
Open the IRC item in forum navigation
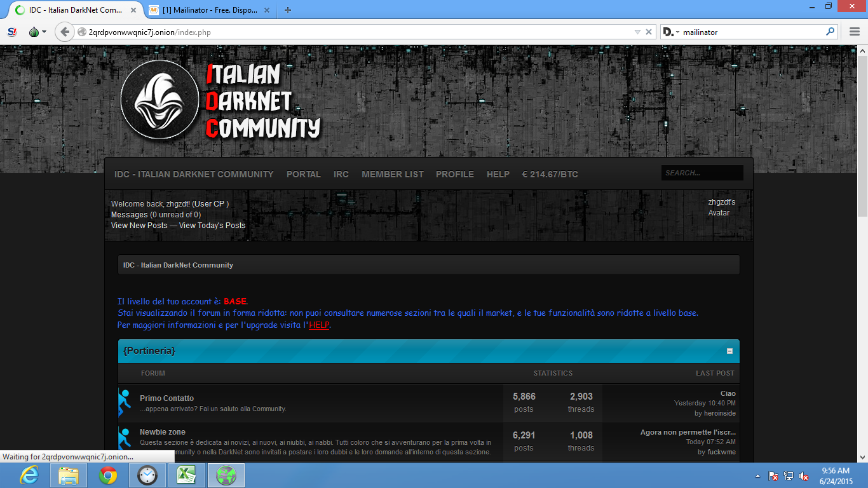(341, 174)
